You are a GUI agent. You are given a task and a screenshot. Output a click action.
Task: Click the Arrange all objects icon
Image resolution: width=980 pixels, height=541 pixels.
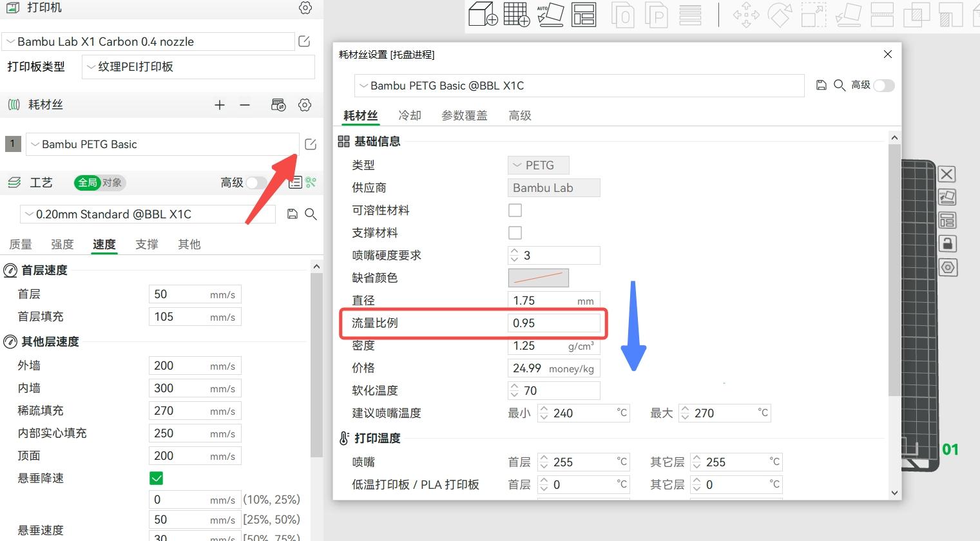(x=584, y=14)
